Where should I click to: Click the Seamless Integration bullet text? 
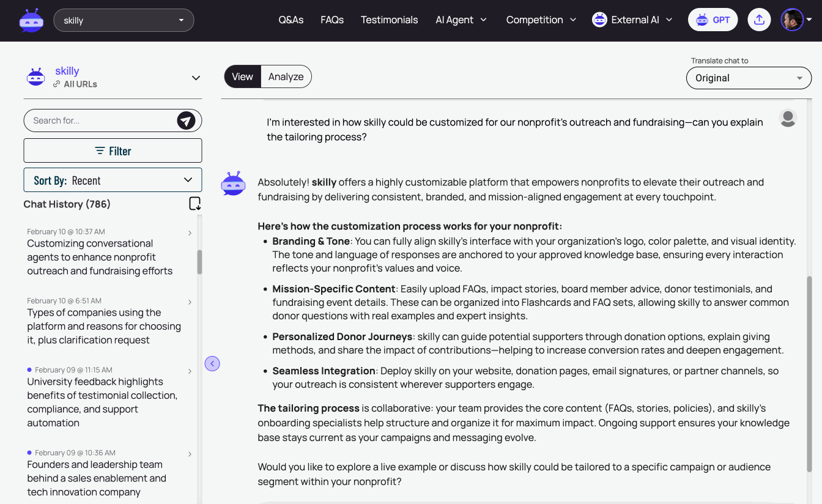[x=525, y=377]
